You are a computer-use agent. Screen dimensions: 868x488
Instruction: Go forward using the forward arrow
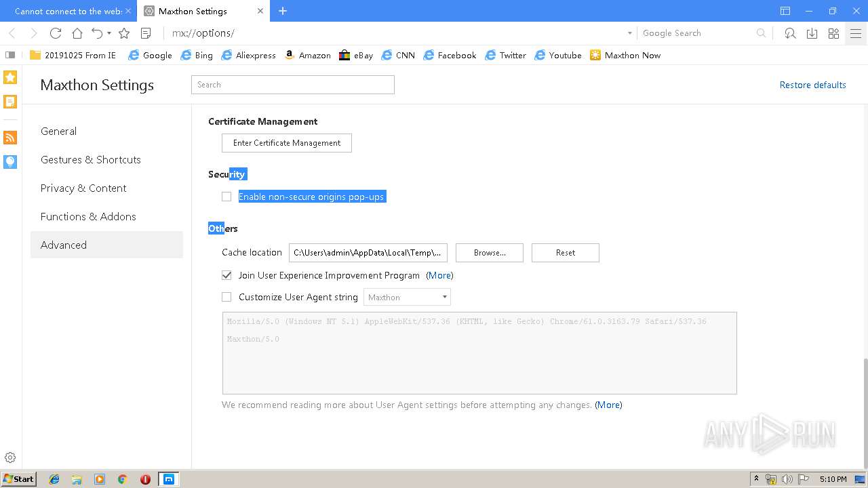(x=33, y=33)
